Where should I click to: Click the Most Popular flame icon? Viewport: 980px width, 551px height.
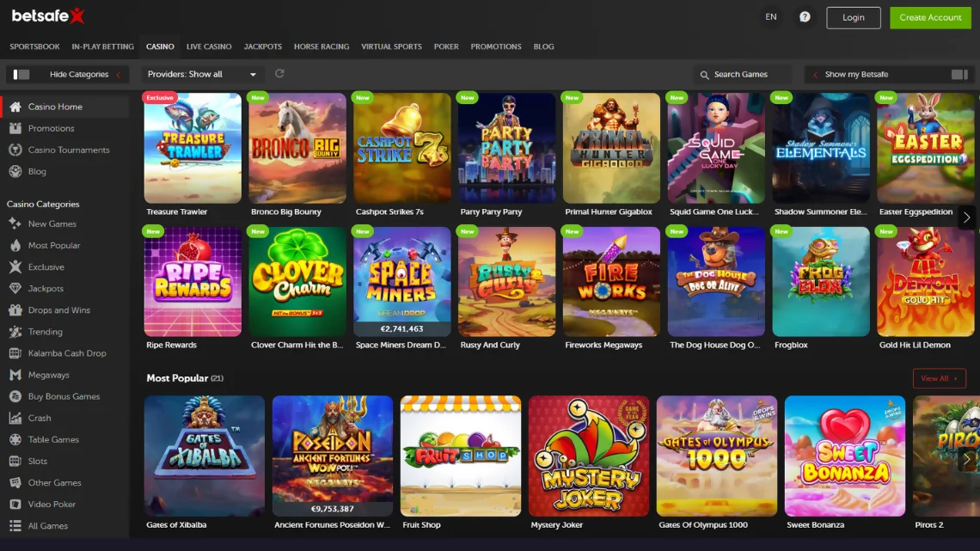click(15, 246)
